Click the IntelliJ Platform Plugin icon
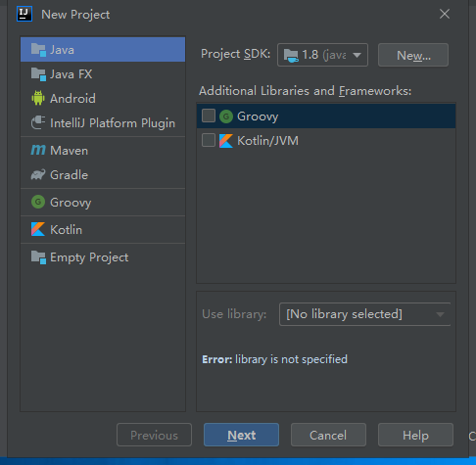 pos(38,122)
